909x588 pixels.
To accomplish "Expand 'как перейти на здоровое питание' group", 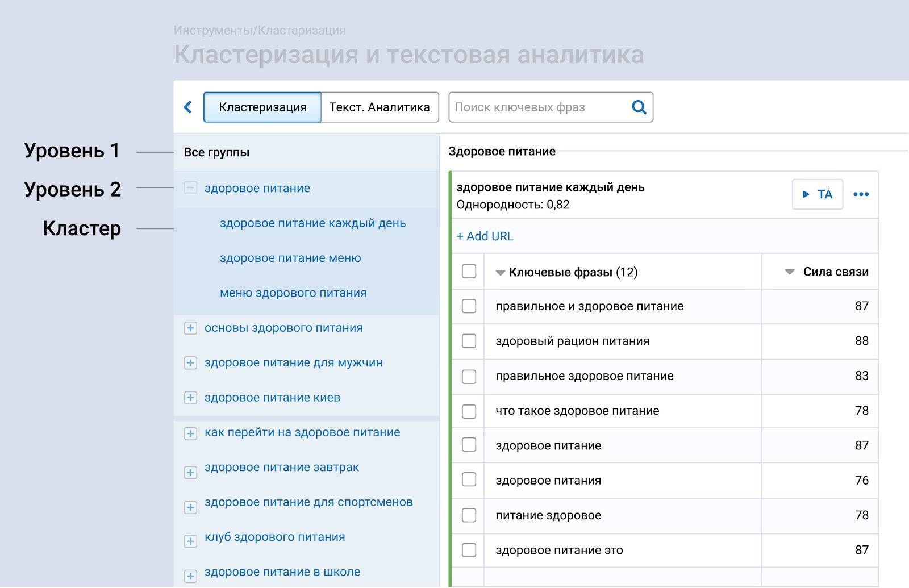I will pos(190,433).
